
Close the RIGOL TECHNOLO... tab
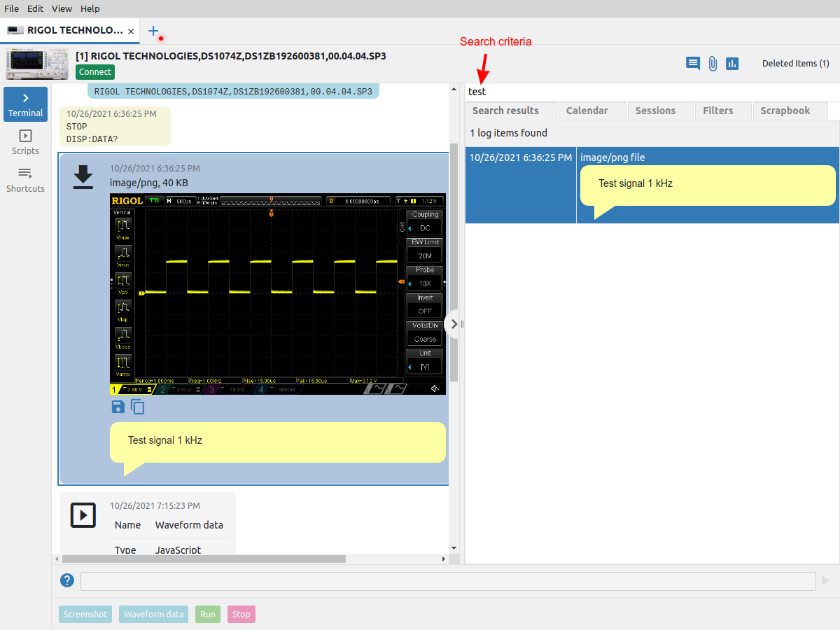click(131, 31)
